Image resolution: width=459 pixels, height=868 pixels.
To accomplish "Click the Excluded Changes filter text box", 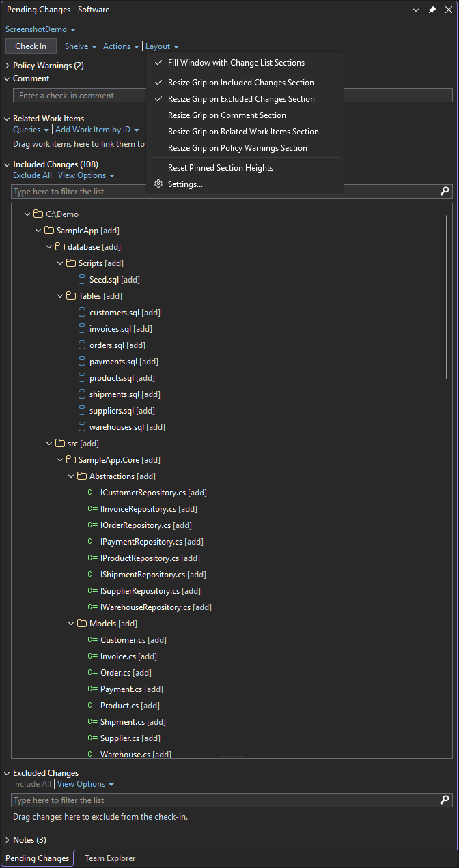I will tap(225, 800).
